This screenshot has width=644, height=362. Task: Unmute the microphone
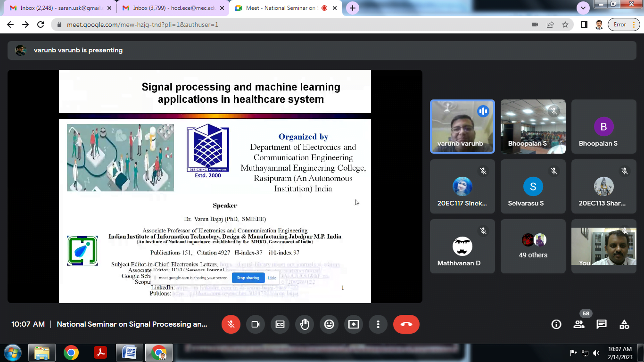coord(231,324)
